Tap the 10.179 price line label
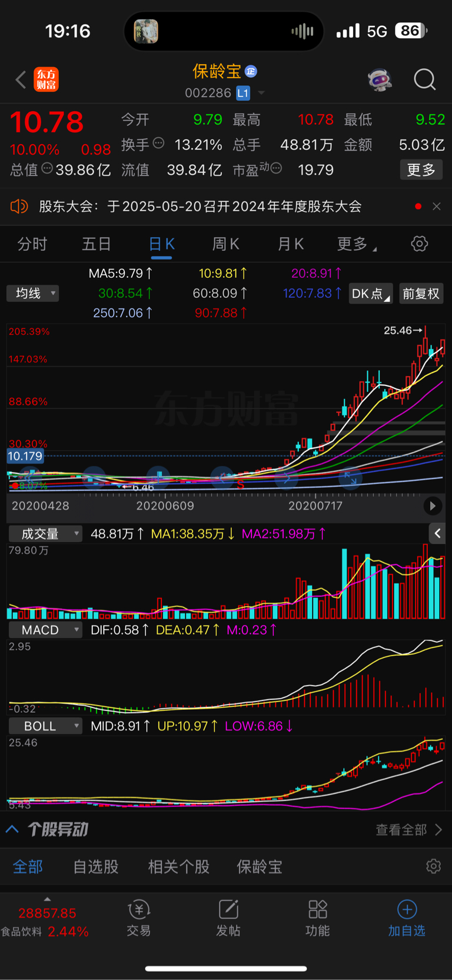 25,456
